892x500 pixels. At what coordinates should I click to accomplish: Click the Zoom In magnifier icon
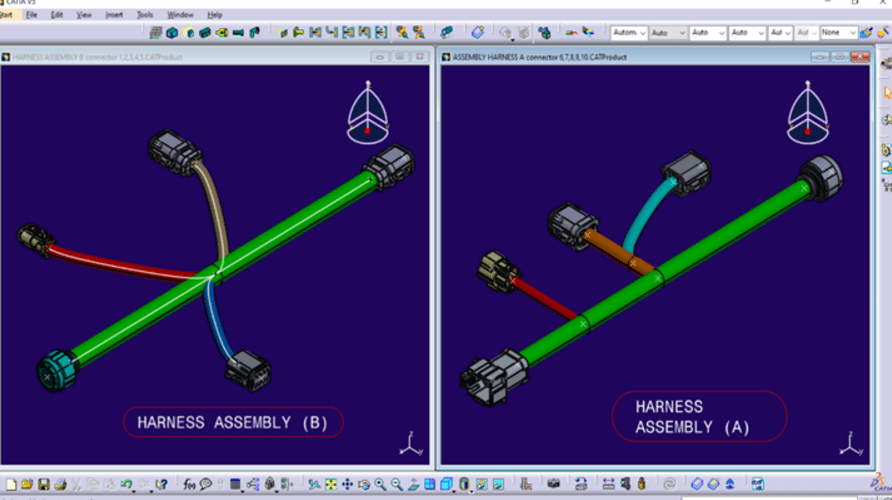[380, 485]
